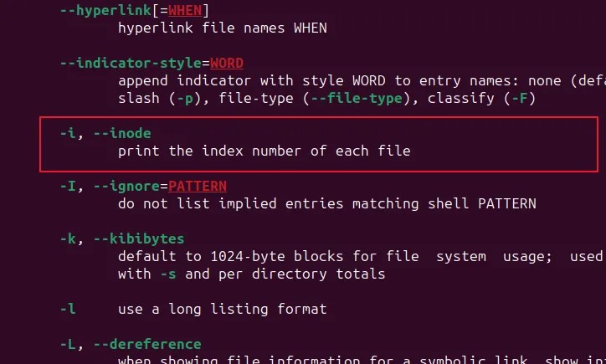Click the green -p flag in description
The image size is (606, 364).
185,98
